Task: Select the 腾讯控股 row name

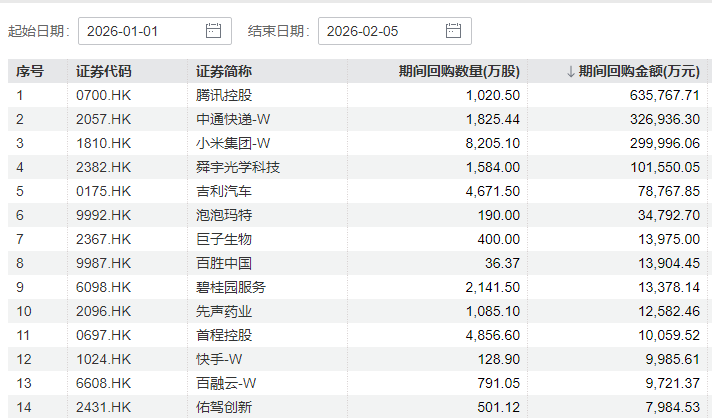Action: pos(224,95)
